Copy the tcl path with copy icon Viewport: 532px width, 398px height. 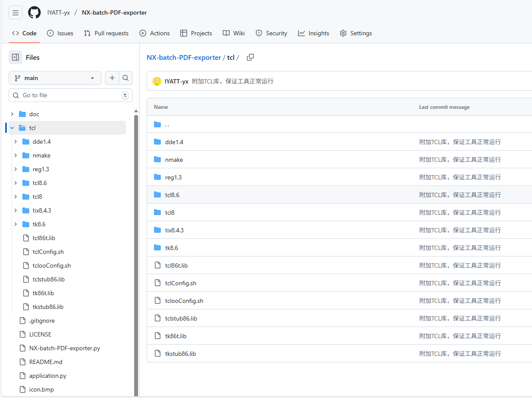[250, 57]
